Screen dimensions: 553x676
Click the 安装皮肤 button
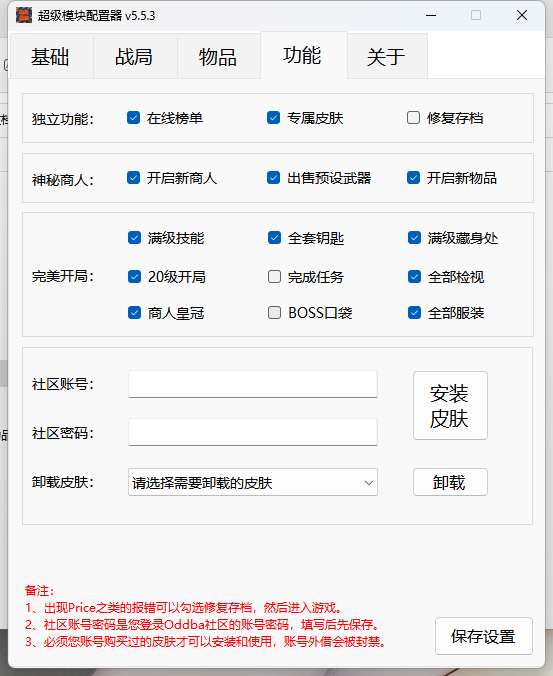(x=450, y=406)
